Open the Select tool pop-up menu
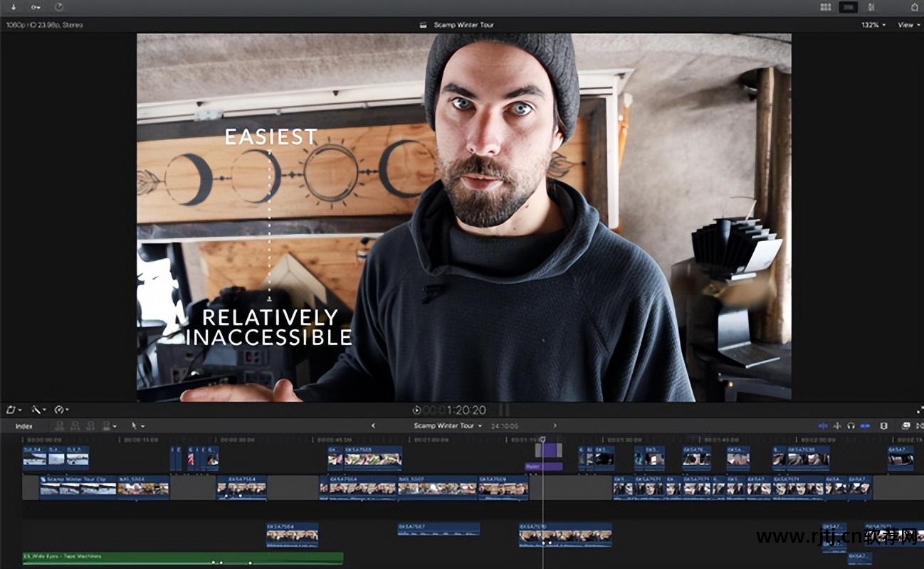Viewport: 924px width, 569px height. (136, 426)
